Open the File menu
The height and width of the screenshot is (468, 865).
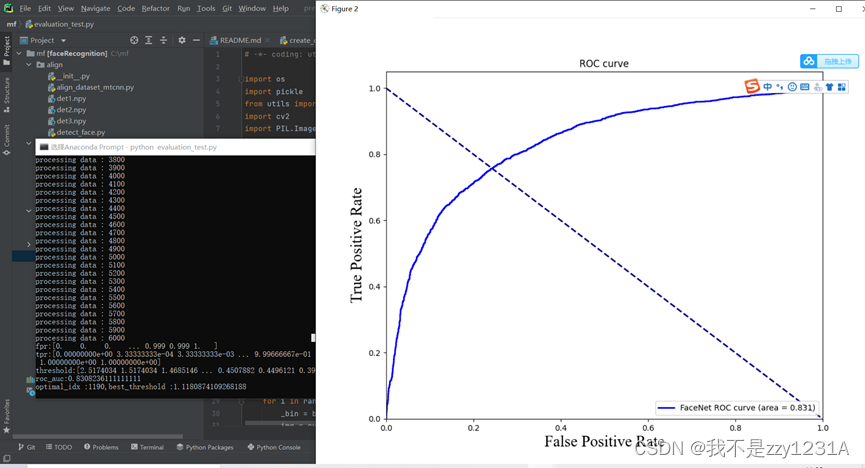pyautogui.click(x=25, y=8)
